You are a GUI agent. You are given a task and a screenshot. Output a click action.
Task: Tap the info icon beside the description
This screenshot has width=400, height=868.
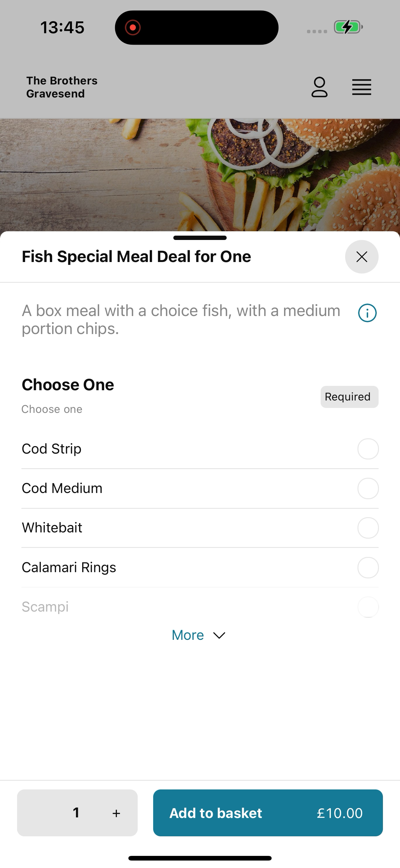pos(367,313)
